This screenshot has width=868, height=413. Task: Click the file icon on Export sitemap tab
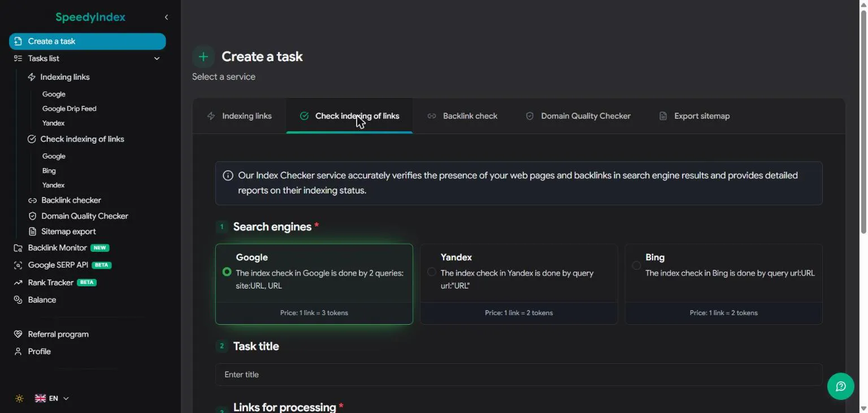pos(663,116)
